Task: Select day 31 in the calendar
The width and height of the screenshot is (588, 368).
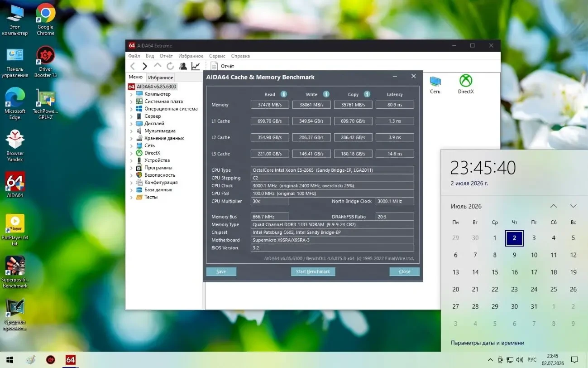Action: point(534,306)
